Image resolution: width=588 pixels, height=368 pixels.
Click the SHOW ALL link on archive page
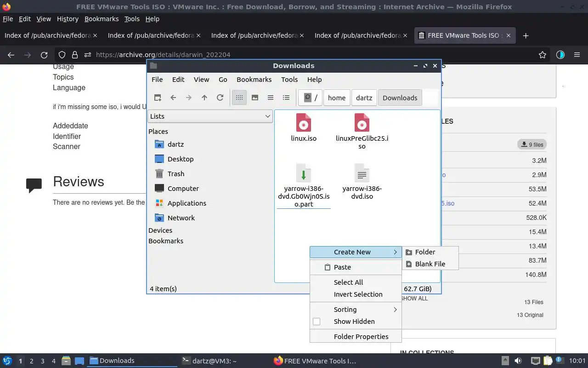click(x=414, y=299)
